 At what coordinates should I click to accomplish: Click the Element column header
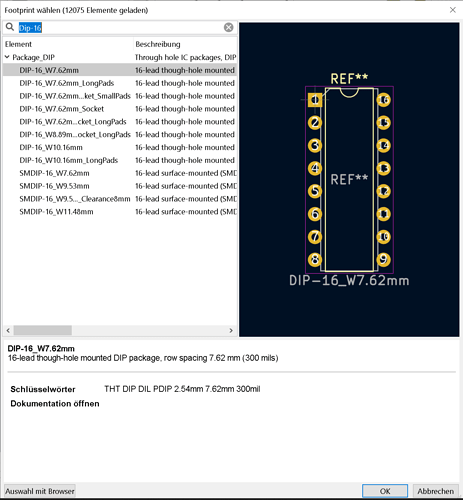coord(18,44)
